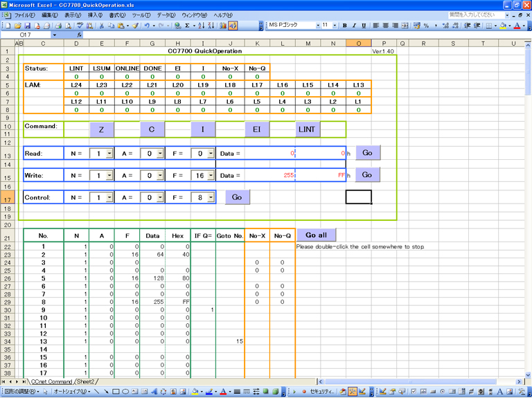
Task: Insert function via fx icon
Action: [79, 35]
